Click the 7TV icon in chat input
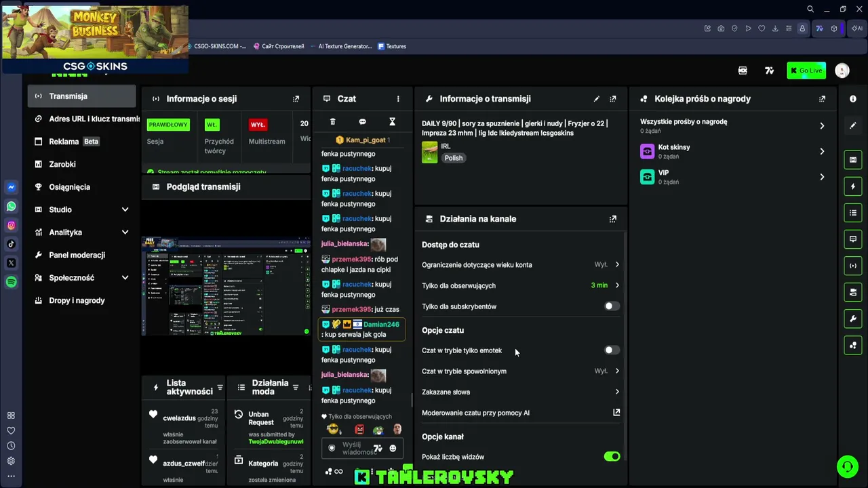Image resolution: width=868 pixels, height=488 pixels. [378, 448]
